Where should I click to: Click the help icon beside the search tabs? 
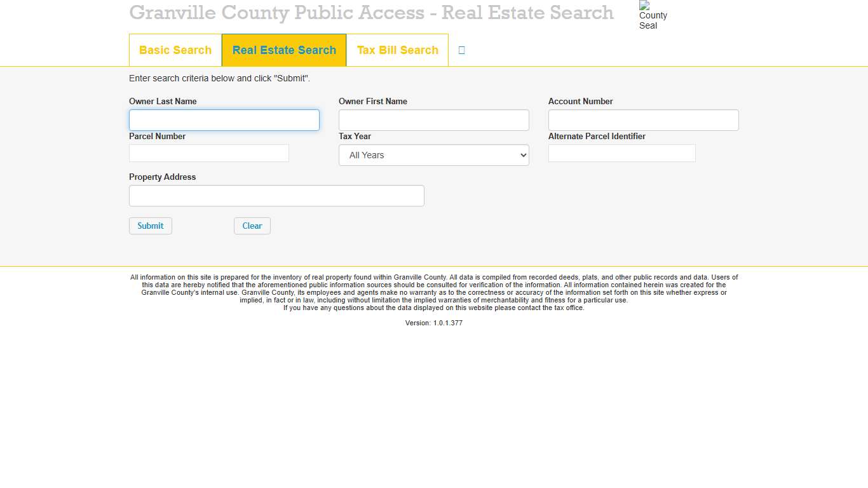[x=461, y=50]
